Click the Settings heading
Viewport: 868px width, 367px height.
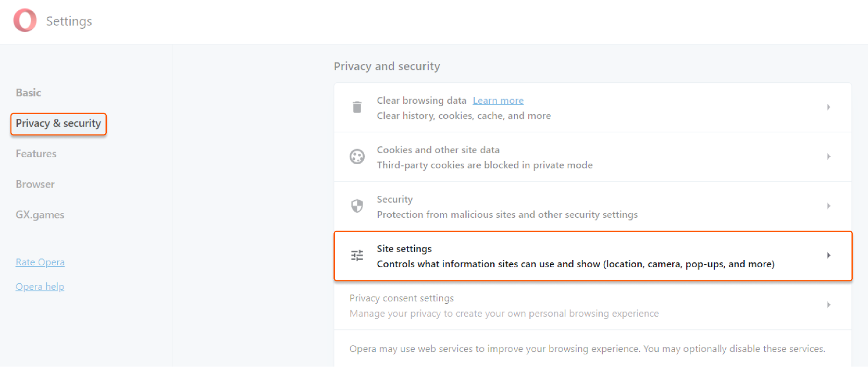pos(69,21)
